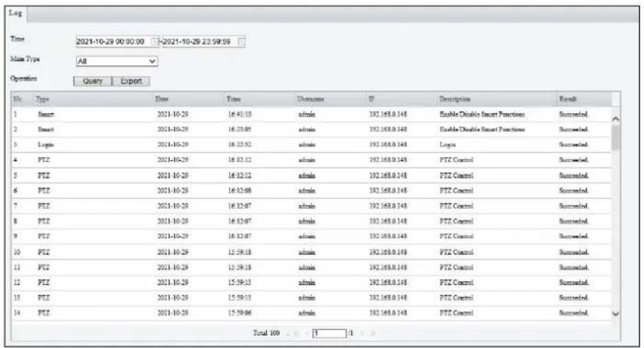Select the Log tab

(x=15, y=13)
